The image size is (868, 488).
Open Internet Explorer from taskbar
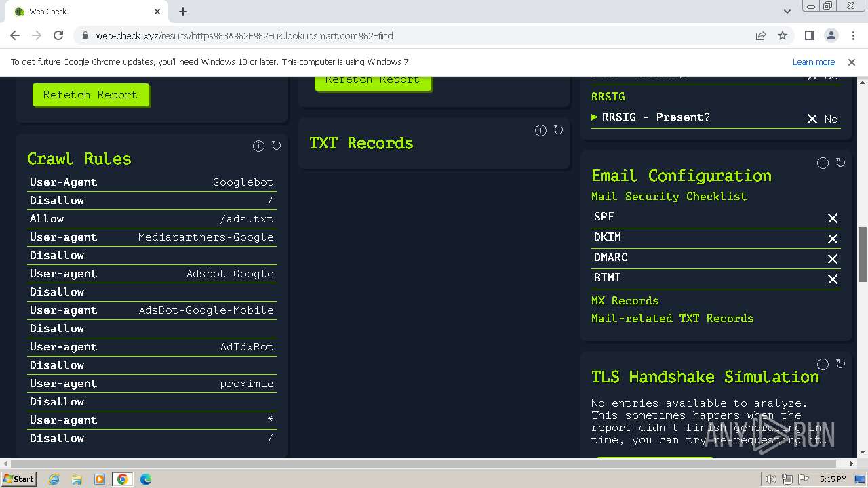click(x=54, y=479)
